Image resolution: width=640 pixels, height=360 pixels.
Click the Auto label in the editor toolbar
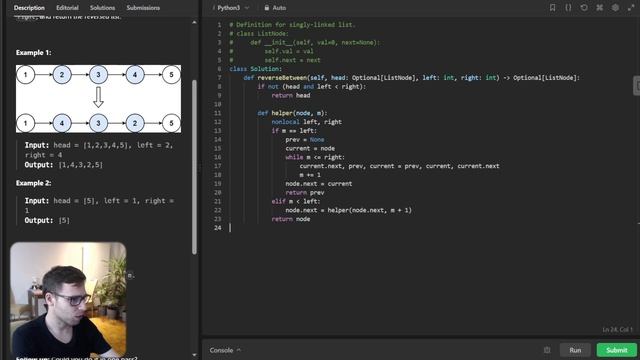click(279, 8)
